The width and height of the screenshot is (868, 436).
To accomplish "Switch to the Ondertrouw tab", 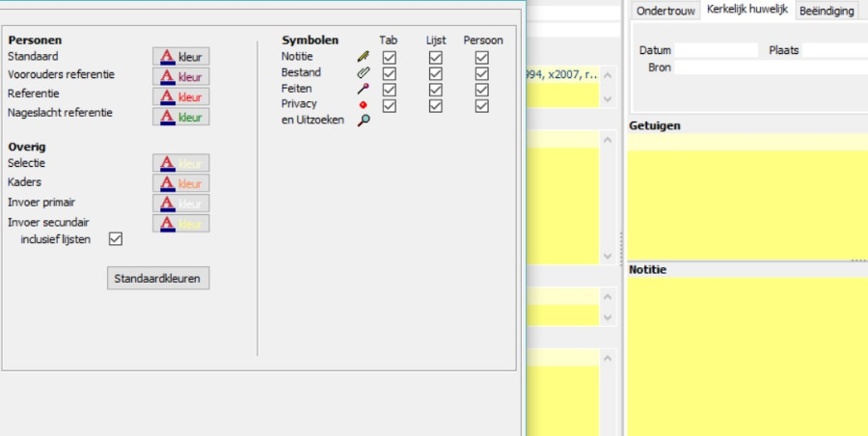I will (665, 11).
